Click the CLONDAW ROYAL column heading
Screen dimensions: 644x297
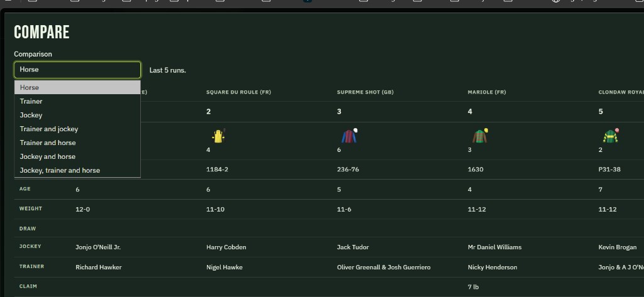[x=621, y=92]
